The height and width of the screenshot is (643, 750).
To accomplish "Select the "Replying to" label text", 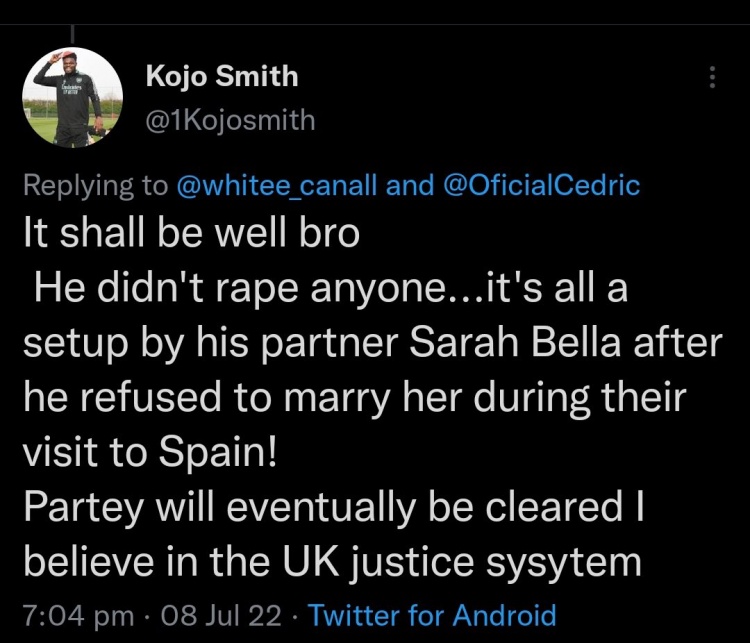I will click(96, 186).
